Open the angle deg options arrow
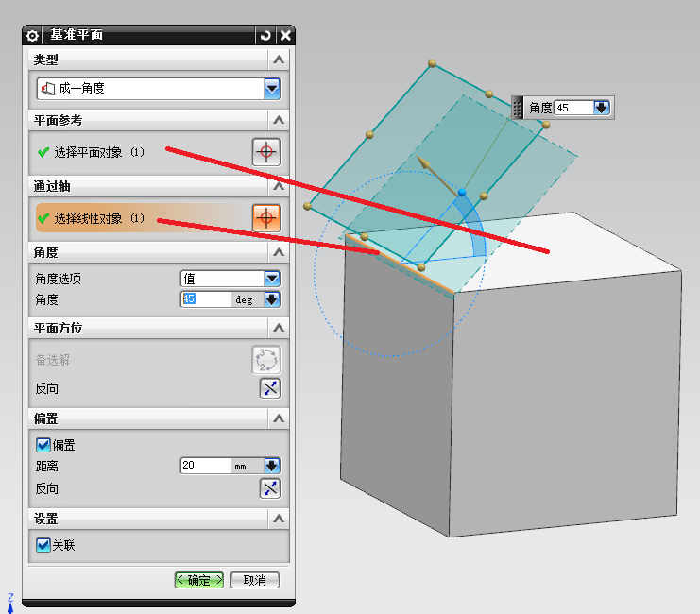The height and width of the screenshot is (614, 700). [272, 299]
